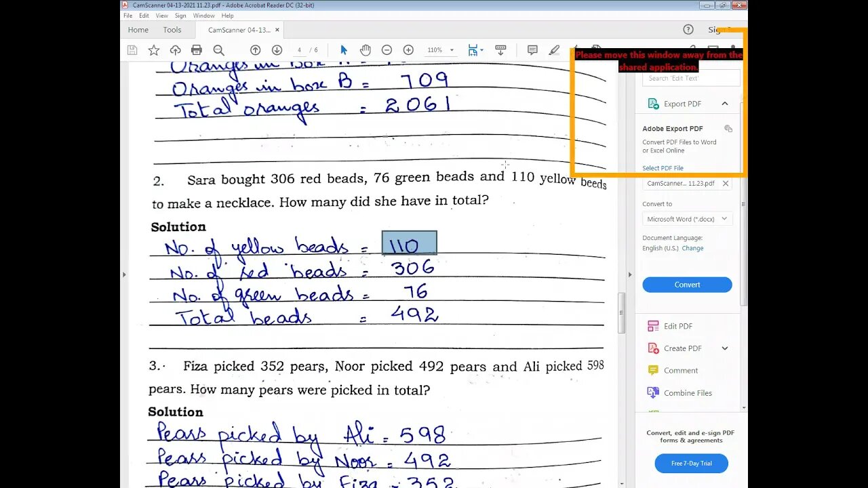Open the File menu
Screen dimensions: 868x488
pyautogui.click(x=127, y=16)
